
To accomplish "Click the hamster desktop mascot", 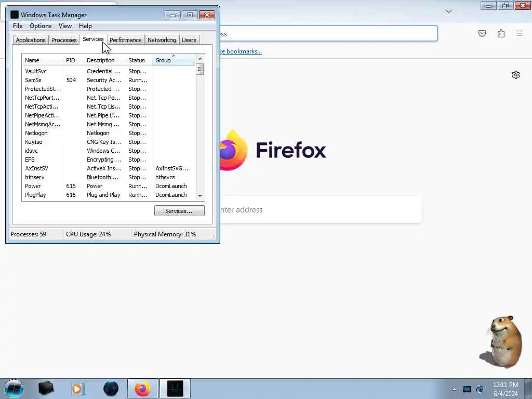I will (502, 341).
